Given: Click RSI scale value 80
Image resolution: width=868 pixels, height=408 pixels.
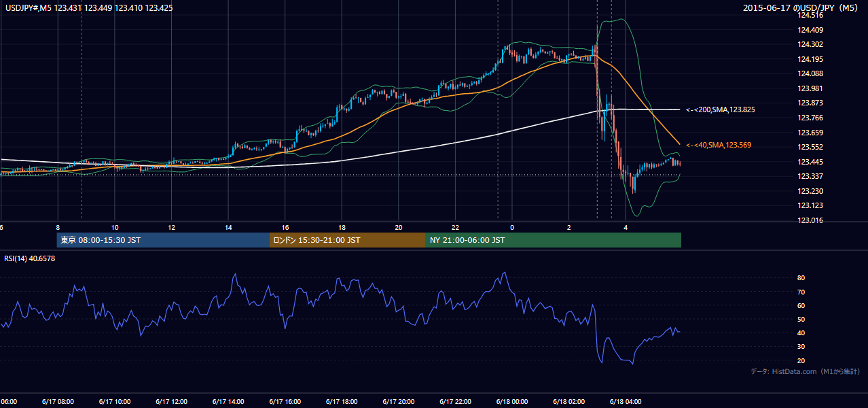Looking at the screenshot, I should point(801,278).
